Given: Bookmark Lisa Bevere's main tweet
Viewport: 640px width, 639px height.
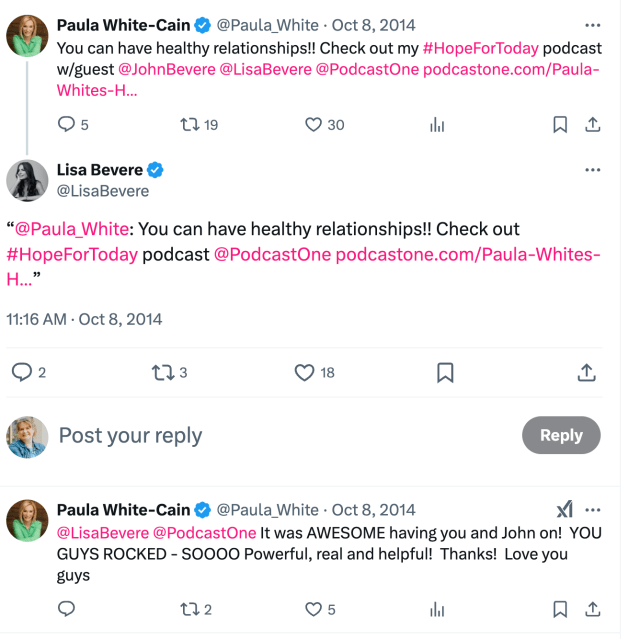Looking at the screenshot, I should click(x=446, y=372).
